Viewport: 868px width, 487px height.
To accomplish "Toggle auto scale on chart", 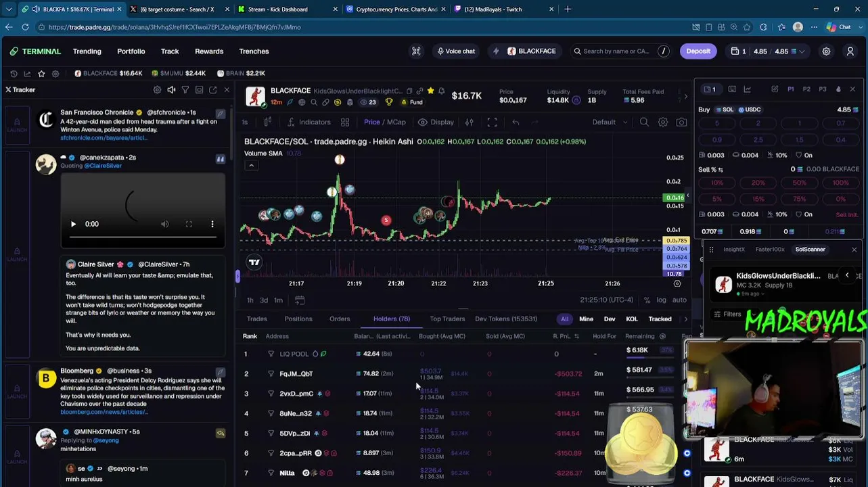I will 679,300.
